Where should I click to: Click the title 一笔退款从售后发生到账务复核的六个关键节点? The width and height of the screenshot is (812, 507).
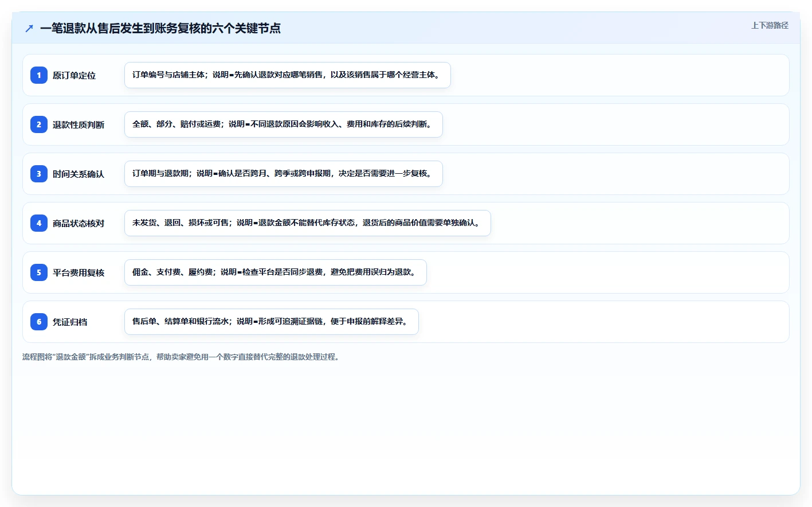click(160, 28)
